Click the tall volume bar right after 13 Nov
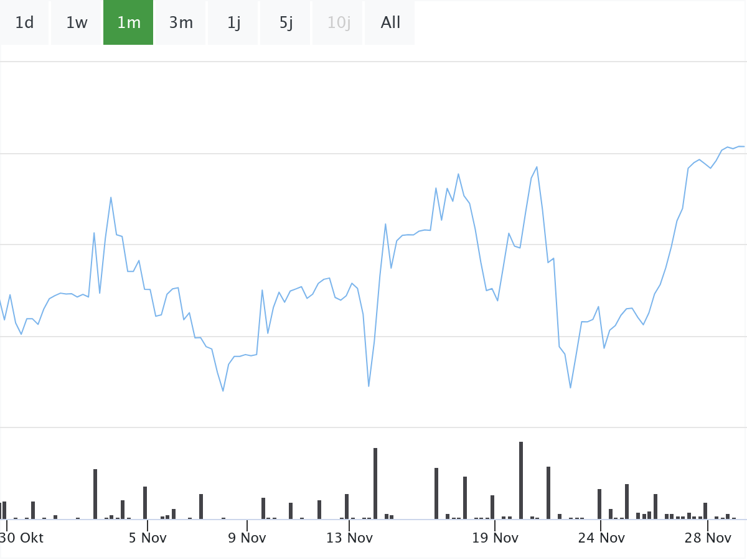 (x=375, y=483)
